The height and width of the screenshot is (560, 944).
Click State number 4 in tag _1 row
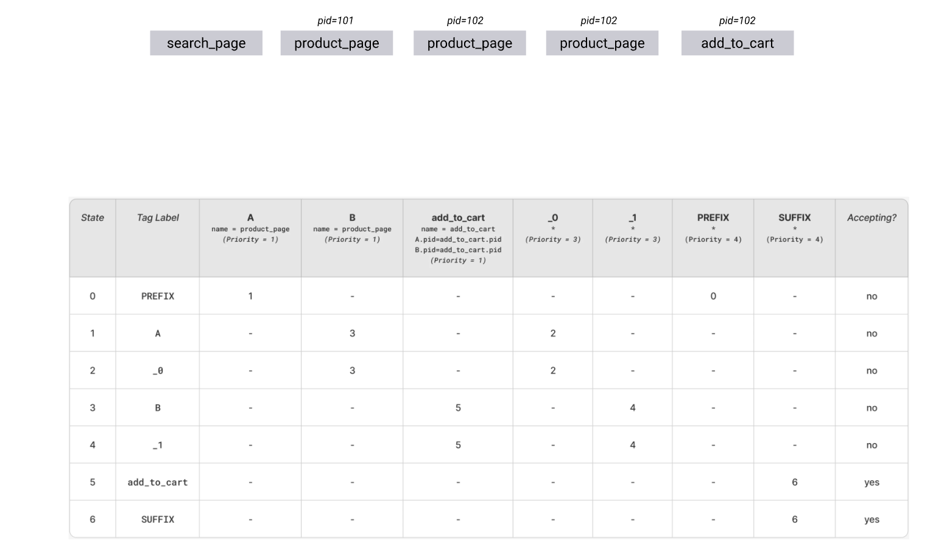pyautogui.click(x=93, y=445)
